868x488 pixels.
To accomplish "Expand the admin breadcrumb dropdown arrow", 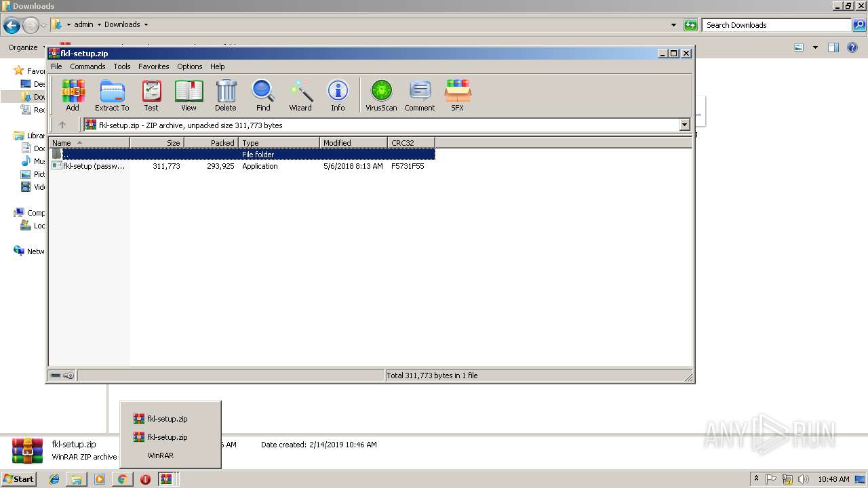I will click(x=99, y=25).
